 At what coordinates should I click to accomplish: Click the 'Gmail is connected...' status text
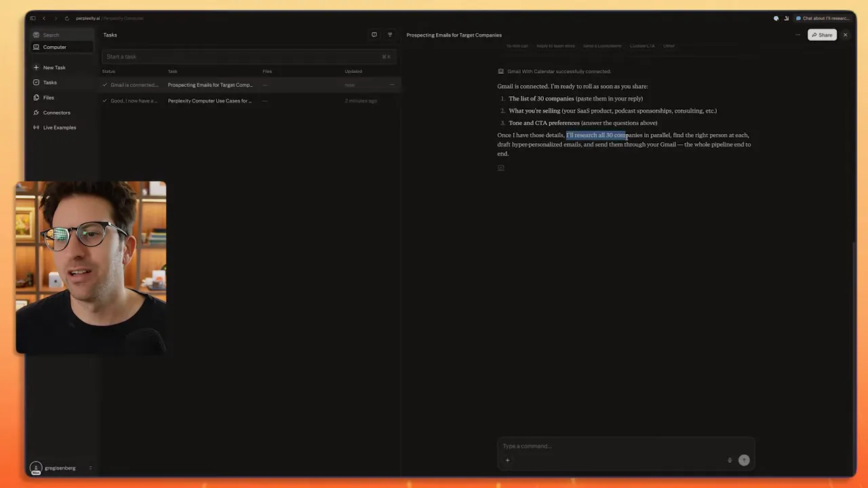134,85
